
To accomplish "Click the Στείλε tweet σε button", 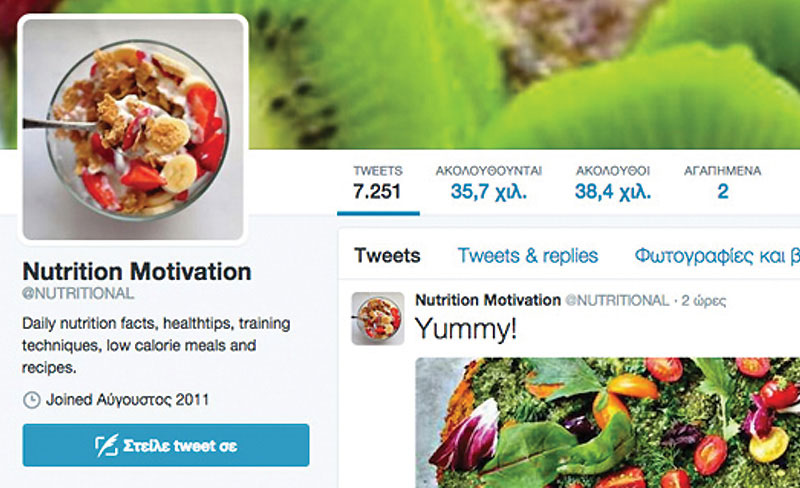I will pyautogui.click(x=166, y=445).
